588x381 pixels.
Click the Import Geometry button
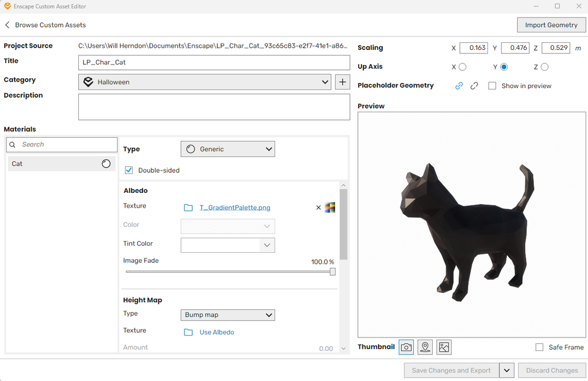(551, 25)
